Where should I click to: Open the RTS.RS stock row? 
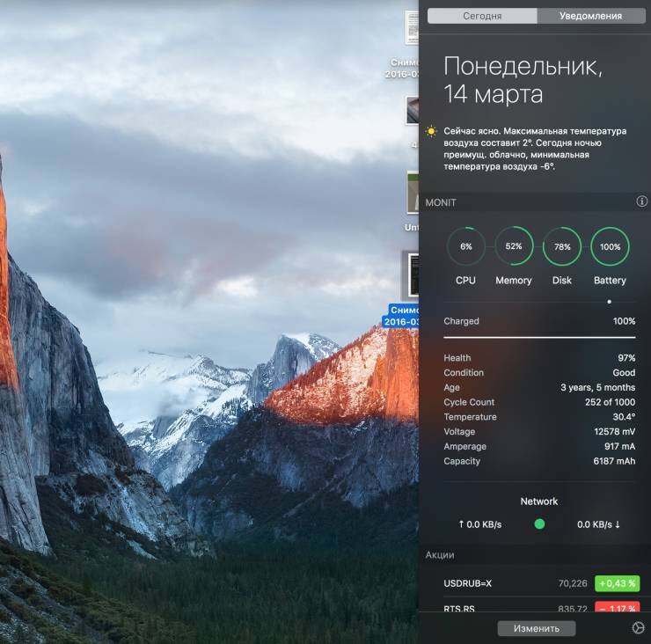click(539, 606)
